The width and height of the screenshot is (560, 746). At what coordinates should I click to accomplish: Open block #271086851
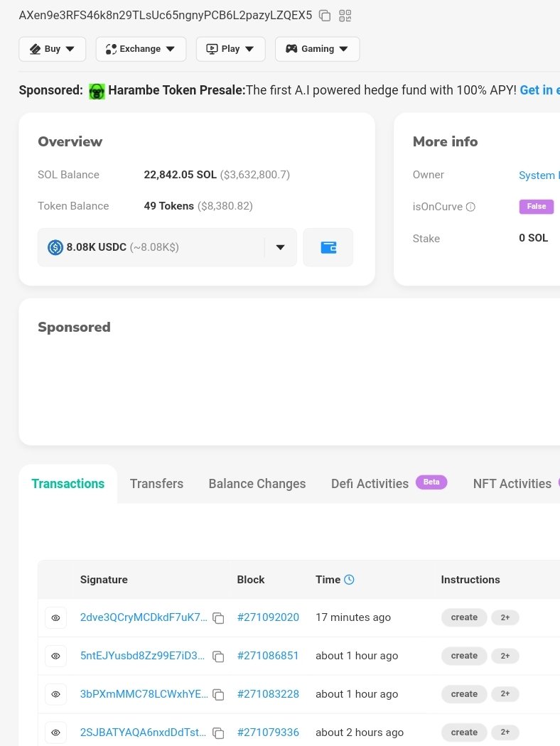(268, 656)
